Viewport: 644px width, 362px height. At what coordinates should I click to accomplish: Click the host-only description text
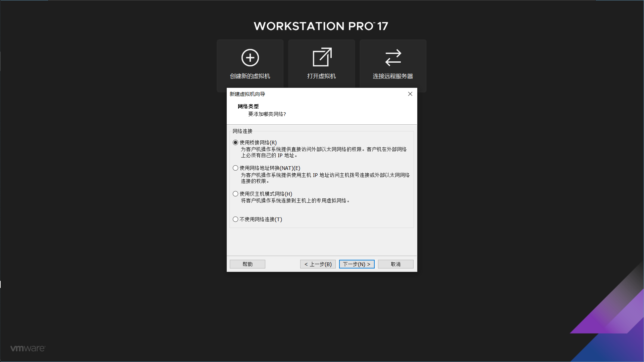(295, 200)
